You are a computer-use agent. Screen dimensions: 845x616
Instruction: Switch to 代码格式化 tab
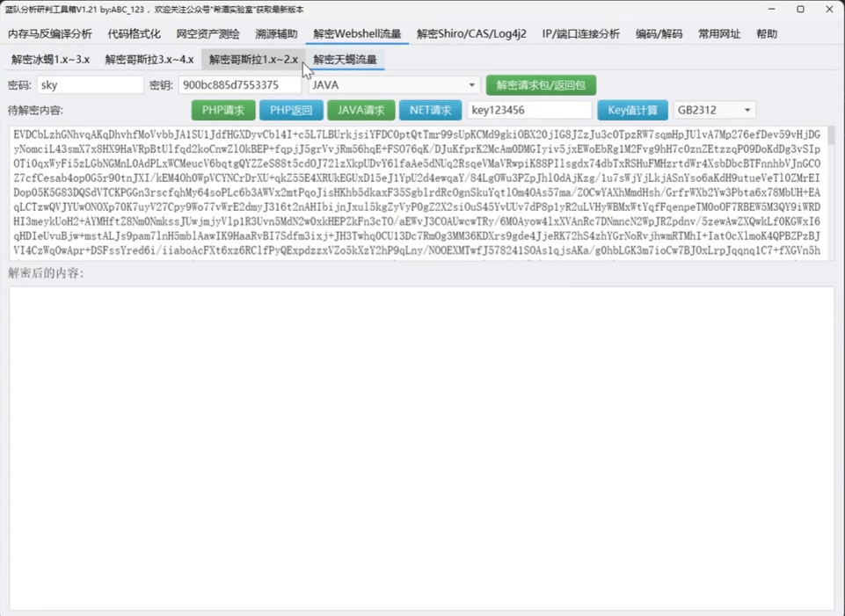point(135,34)
